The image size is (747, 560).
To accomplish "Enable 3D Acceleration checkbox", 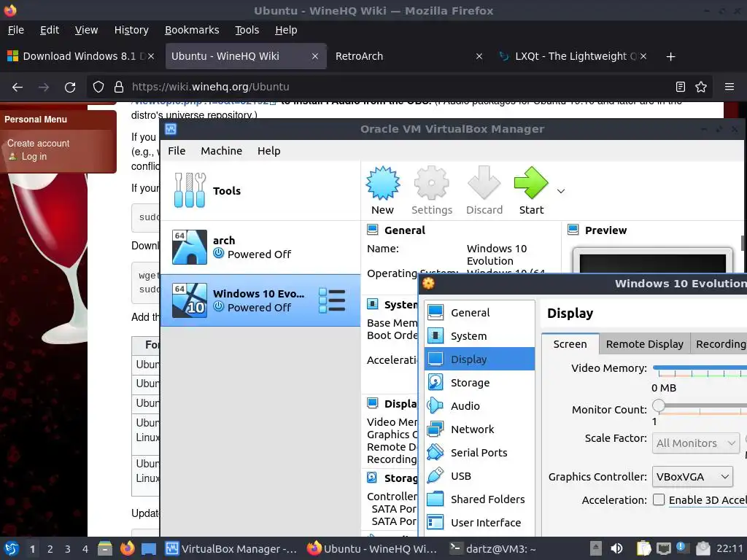I will point(659,499).
